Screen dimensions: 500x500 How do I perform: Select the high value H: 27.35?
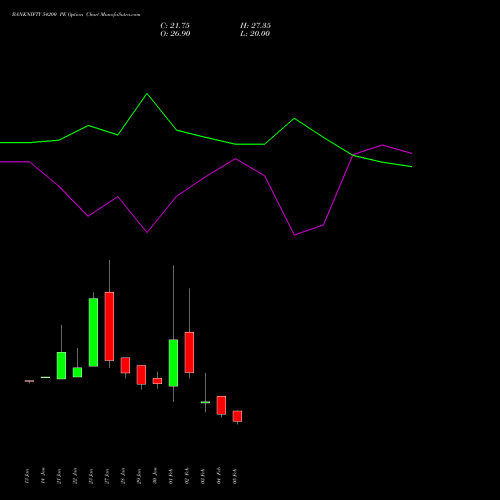point(255,26)
